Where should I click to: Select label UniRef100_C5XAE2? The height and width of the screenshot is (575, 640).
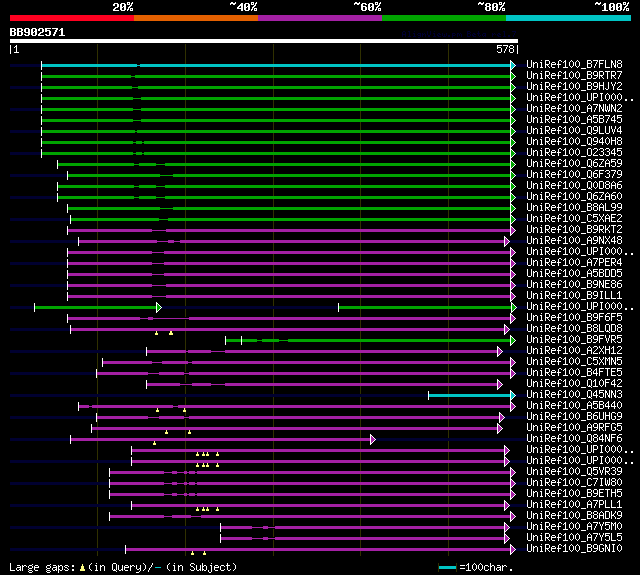(574, 219)
